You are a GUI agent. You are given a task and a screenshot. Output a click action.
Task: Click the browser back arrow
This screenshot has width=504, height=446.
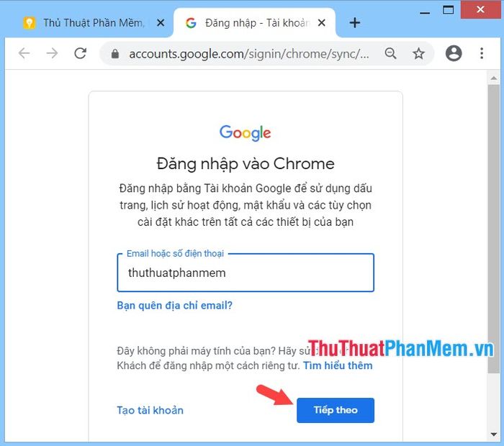(x=24, y=53)
